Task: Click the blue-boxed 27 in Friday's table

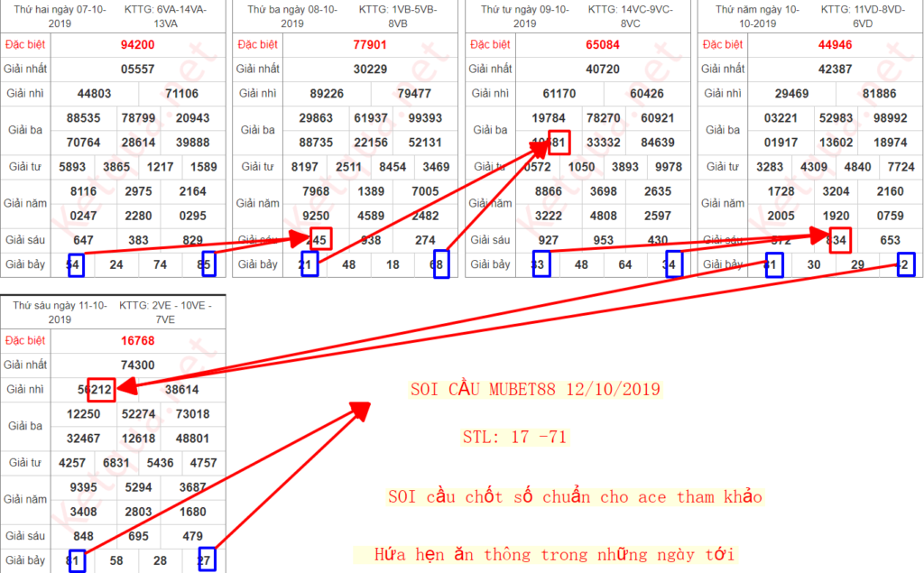Action: tap(208, 560)
